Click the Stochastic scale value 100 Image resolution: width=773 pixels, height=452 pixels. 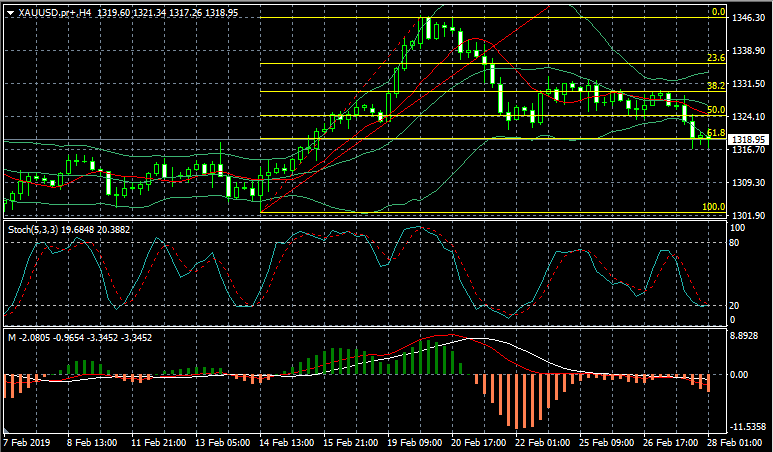pos(738,228)
